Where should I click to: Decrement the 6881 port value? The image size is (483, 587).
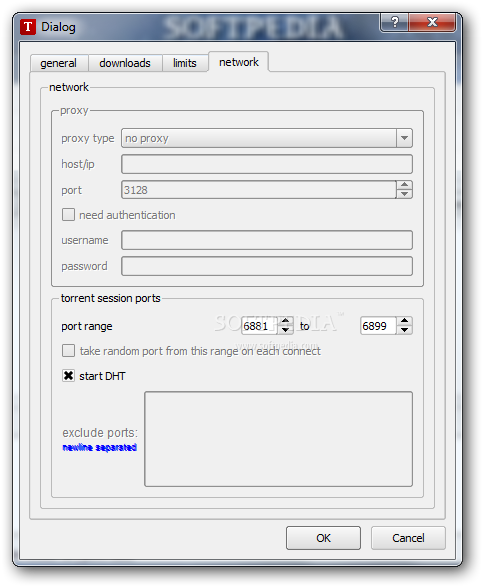click(286, 330)
